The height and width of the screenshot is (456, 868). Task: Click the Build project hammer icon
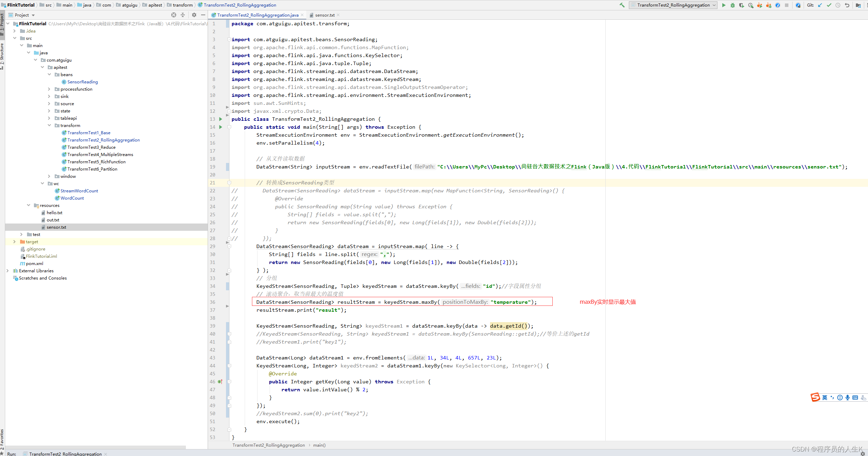622,5
